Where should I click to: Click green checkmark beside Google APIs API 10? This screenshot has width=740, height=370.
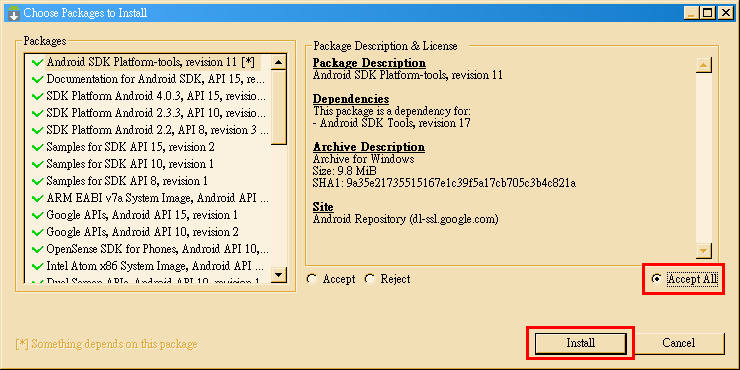click(37, 232)
